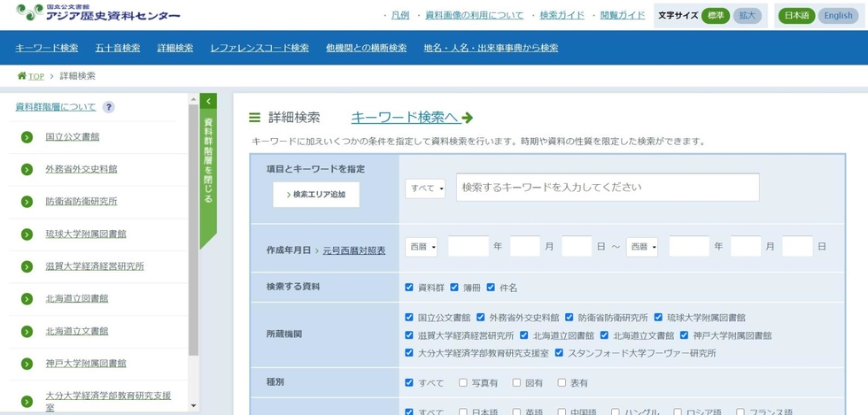This screenshot has width=868, height=415.
Task: Go to TOP breadcrumb link
Action: point(36,76)
